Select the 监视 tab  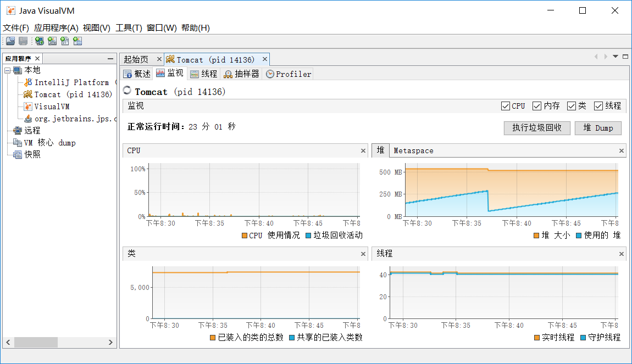(170, 73)
